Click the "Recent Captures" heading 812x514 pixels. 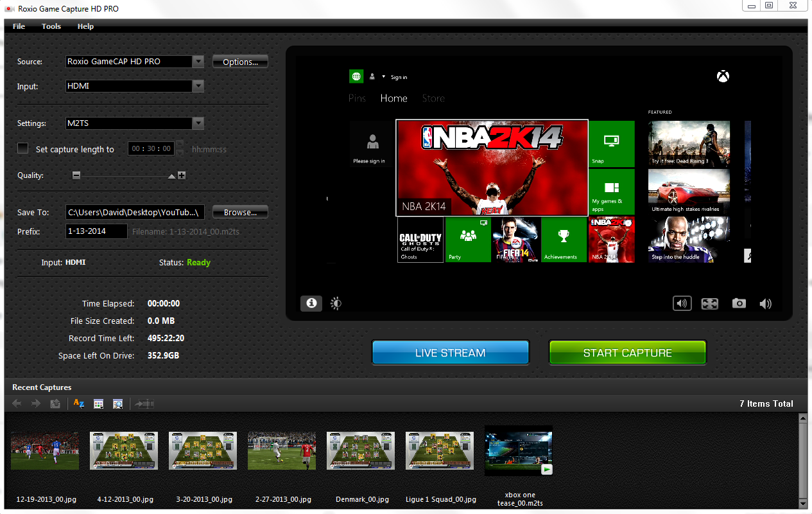coord(42,387)
